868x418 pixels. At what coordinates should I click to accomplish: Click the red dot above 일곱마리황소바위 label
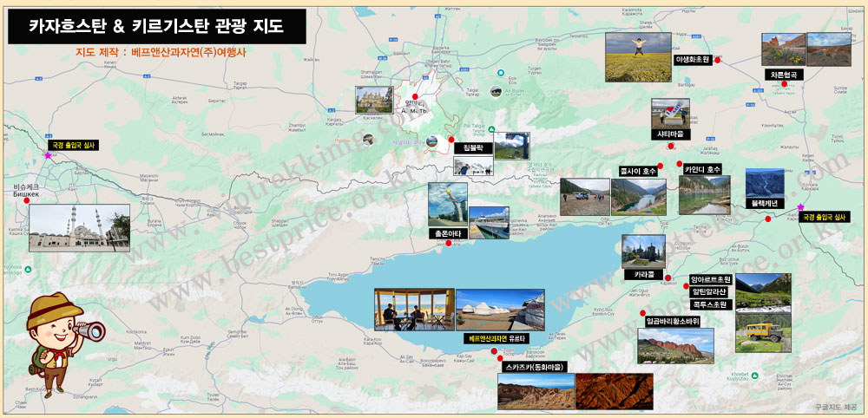(643, 313)
